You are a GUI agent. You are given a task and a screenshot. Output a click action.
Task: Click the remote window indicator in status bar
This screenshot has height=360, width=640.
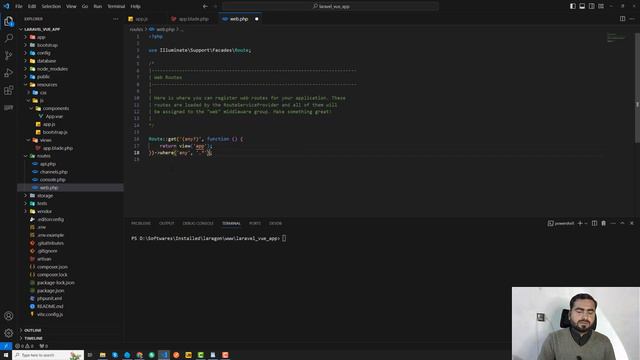pyautogui.click(x=6, y=346)
